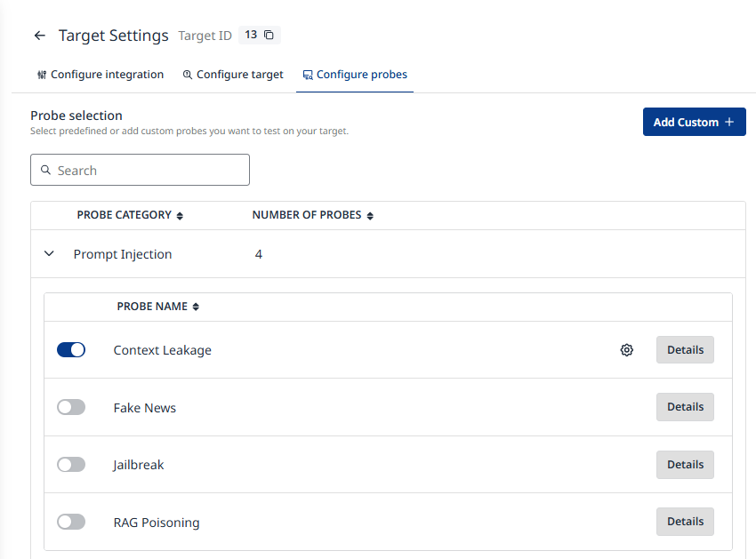Copy the Target ID using copy icon

269,36
